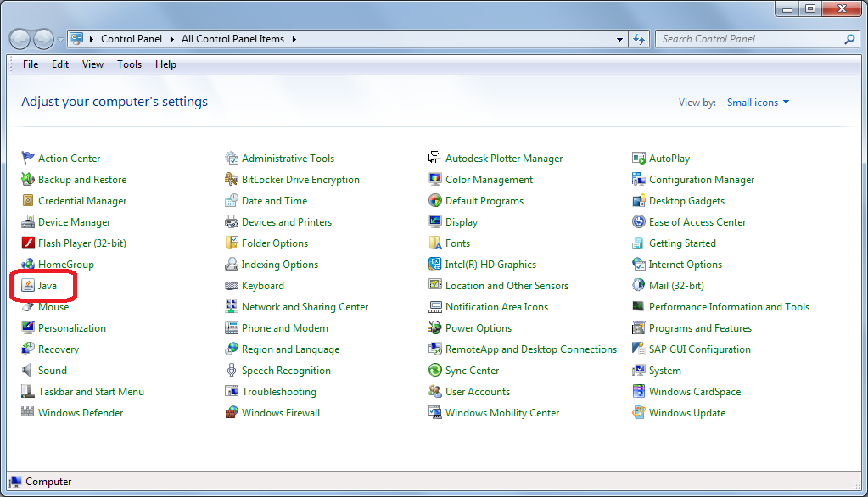Open the Notification Area Icons link
The width and height of the screenshot is (868, 497).
pos(496,307)
